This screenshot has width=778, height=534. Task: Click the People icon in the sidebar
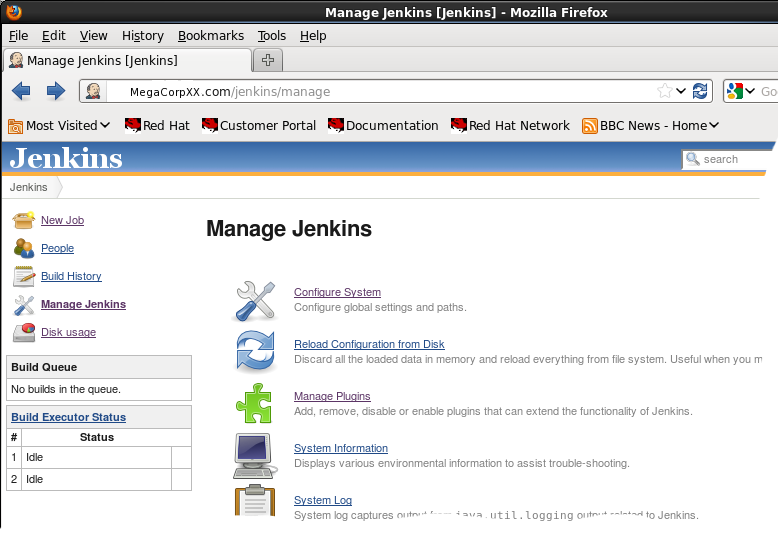[x=23, y=248]
